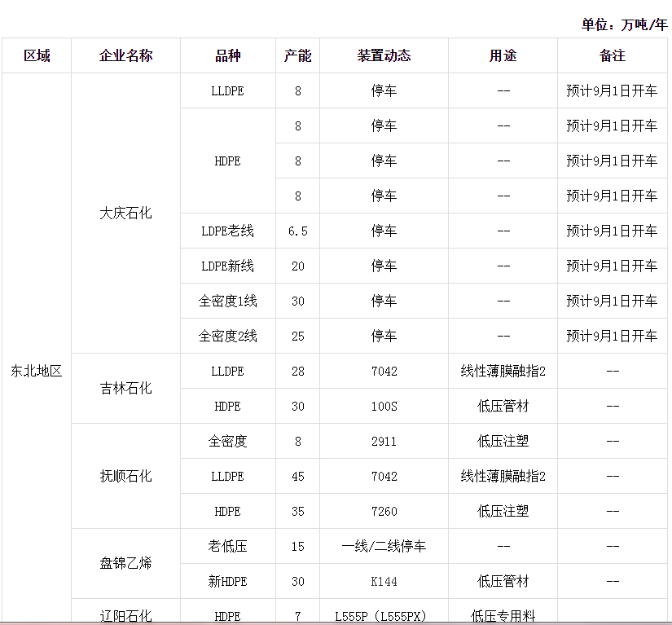This screenshot has height=625, width=672.
Task: Click the 企业名称 column header
Action: (x=125, y=55)
